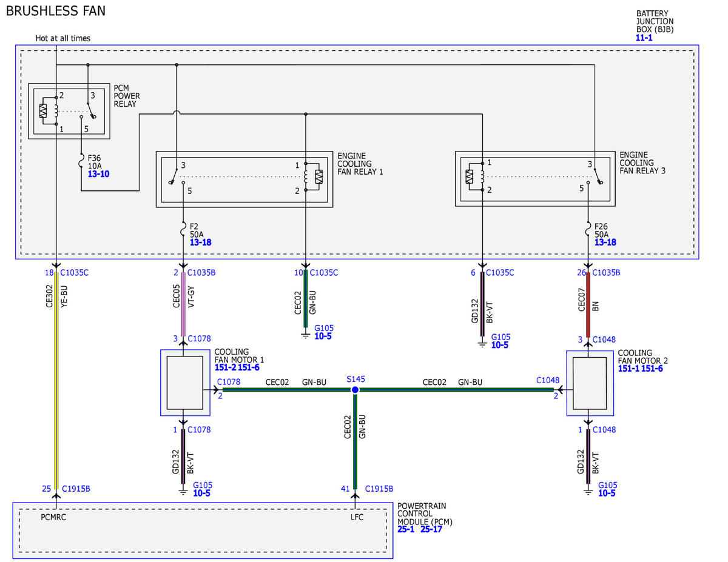The height and width of the screenshot is (562, 728).
Task: Click the "COOLING FAN MOTOR 2" label
Action: click(x=642, y=356)
